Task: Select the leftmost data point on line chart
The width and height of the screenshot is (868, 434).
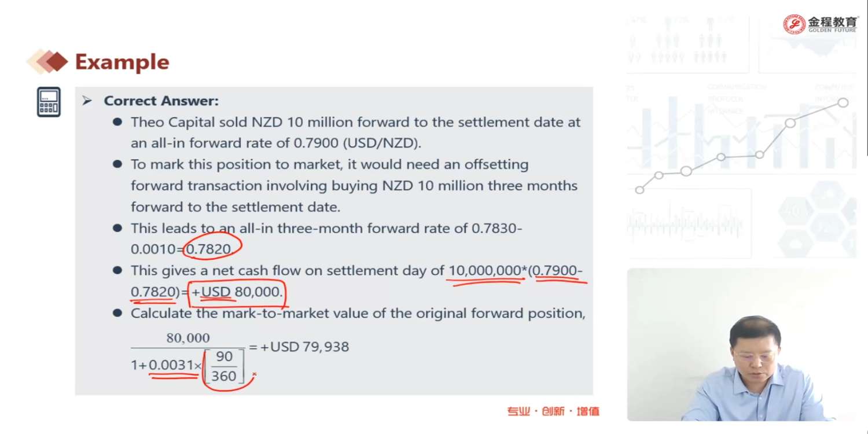Action: [639, 190]
